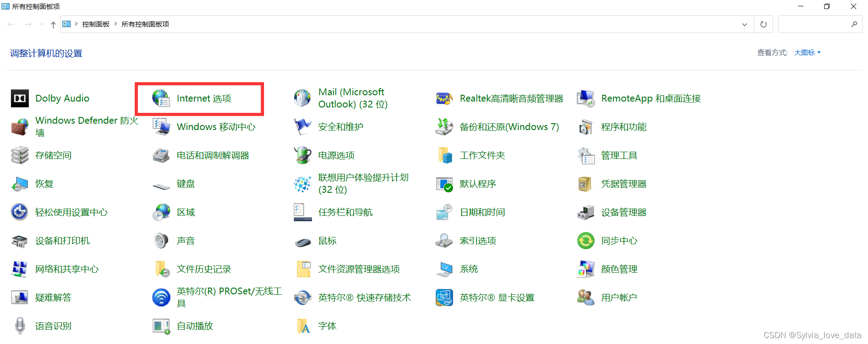Open 语音识别 microphone icon

pos(20,326)
